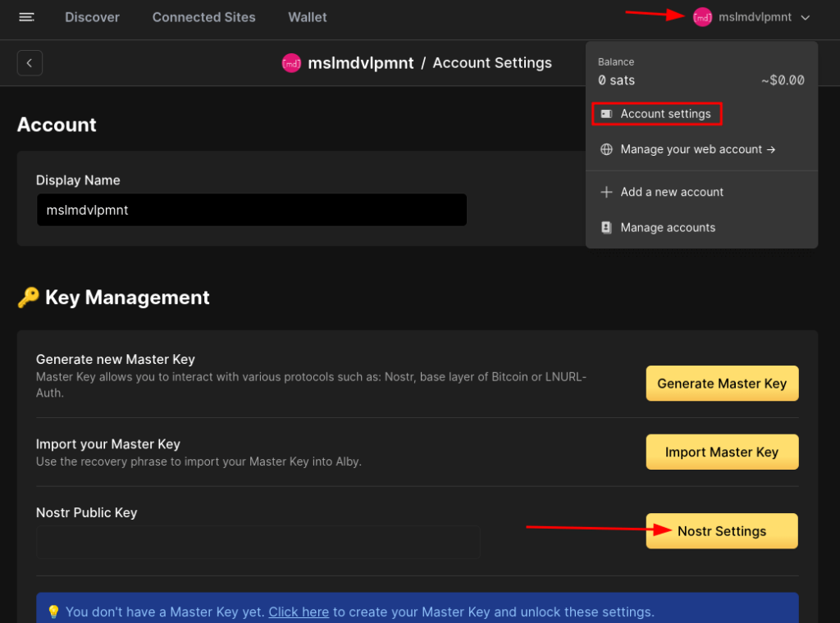Image resolution: width=840 pixels, height=623 pixels.
Task: Click the Import Master Key button
Action: [x=722, y=452]
